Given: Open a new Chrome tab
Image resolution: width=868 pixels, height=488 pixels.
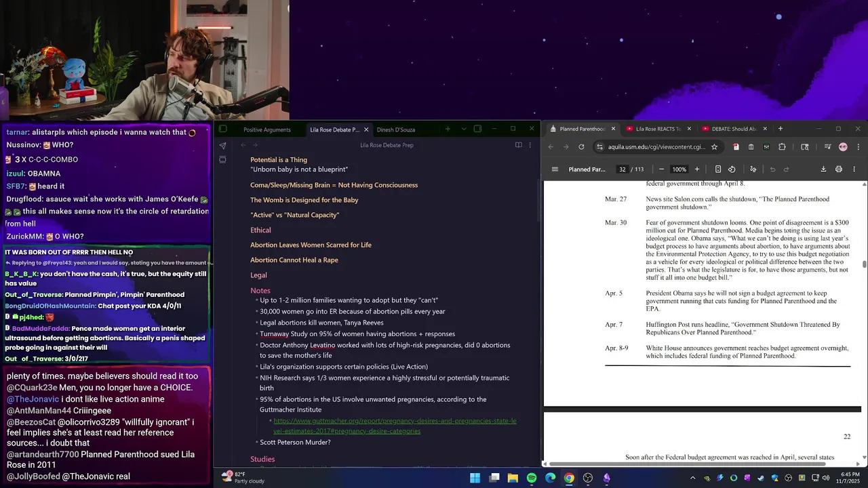Looking at the screenshot, I should coord(781,129).
